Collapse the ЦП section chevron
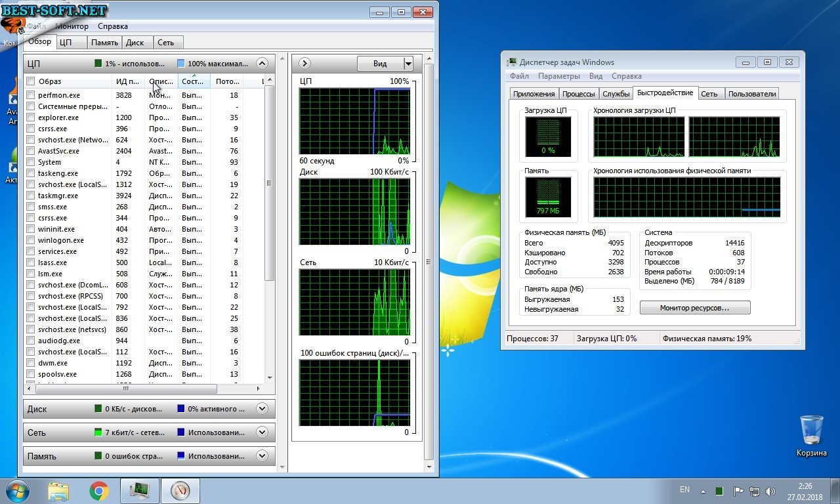This screenshot has height=504, width=840. point(262,64)
